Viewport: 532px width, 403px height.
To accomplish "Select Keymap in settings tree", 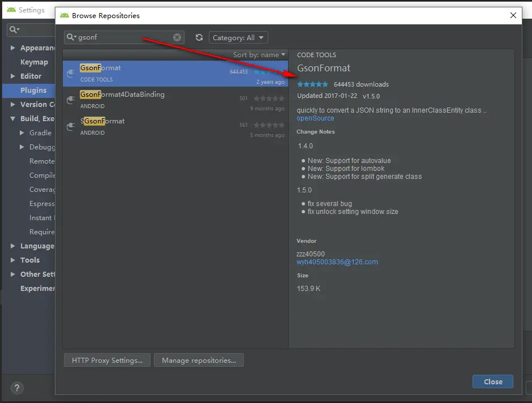I will point(34,62).
